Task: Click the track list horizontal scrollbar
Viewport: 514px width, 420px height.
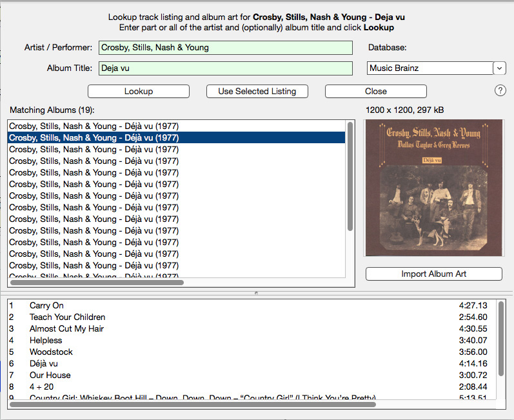Action: click(193, 405)
